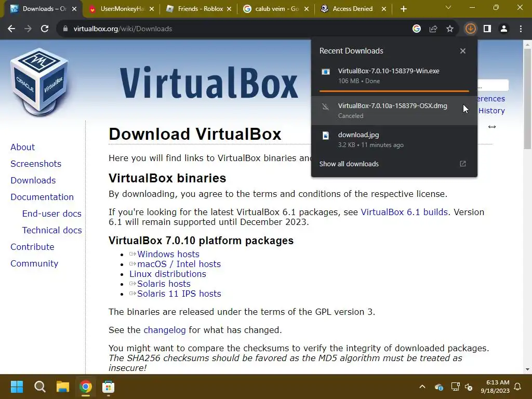
Task: Click the scrollbar down arrow
Action: pos(527,369)
